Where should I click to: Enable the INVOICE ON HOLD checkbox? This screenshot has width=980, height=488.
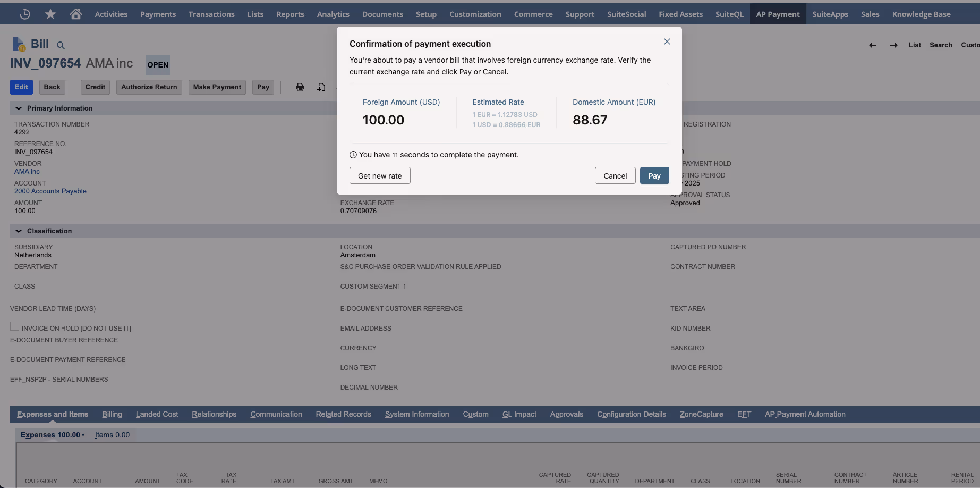click(14, 325)
